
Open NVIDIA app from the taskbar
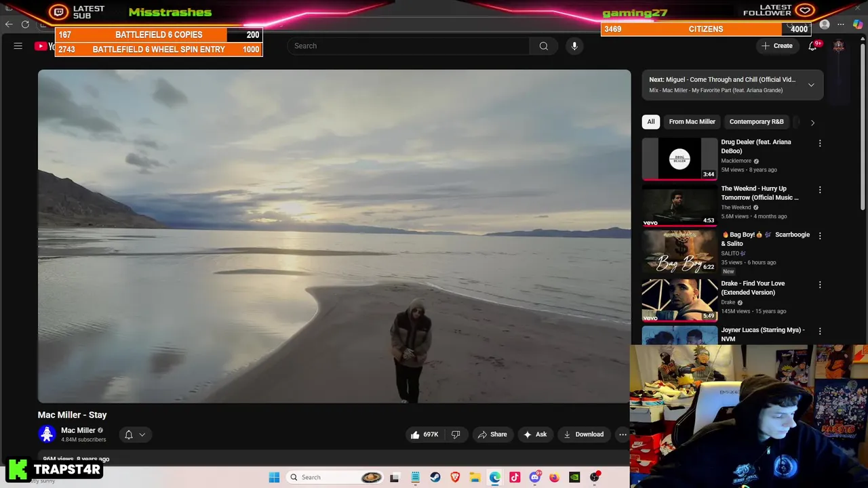coord(574,477)
